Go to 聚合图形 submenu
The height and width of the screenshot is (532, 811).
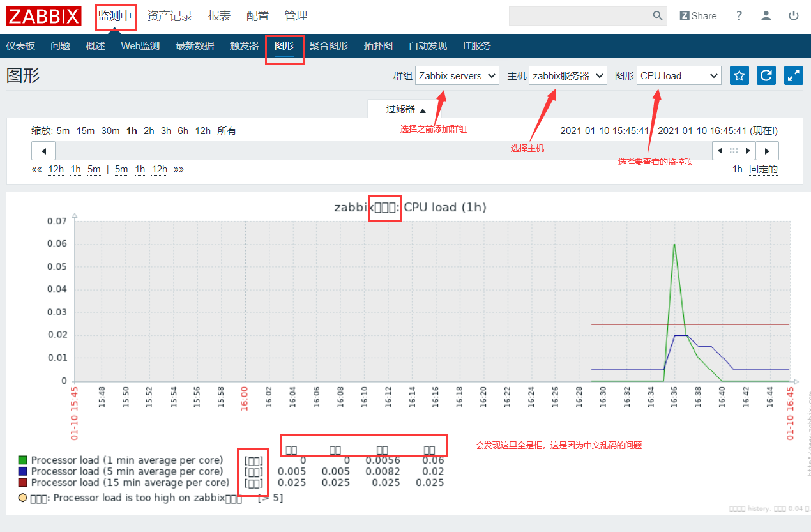tap(329, 46)
